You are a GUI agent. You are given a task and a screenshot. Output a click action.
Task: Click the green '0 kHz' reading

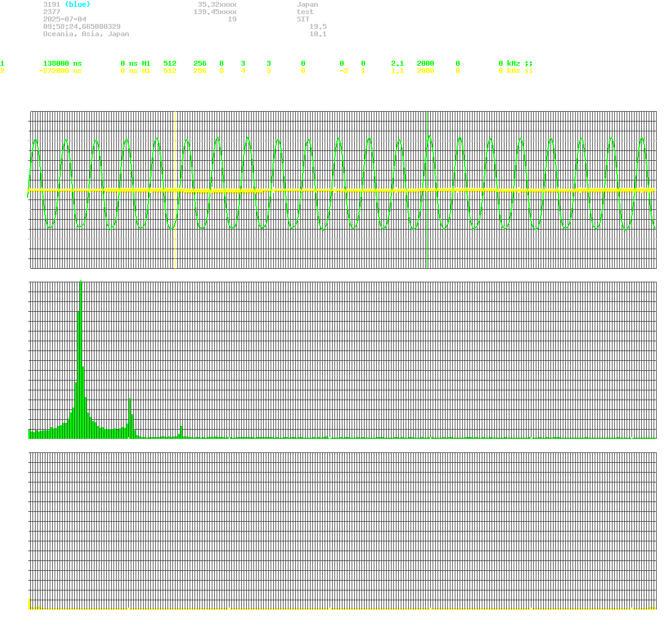click(x=509, y=63)
